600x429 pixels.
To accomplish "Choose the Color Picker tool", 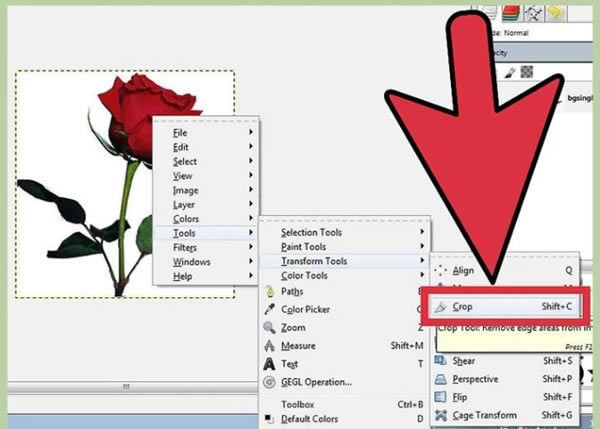I will pyautogui.click(x=344, y=309).
